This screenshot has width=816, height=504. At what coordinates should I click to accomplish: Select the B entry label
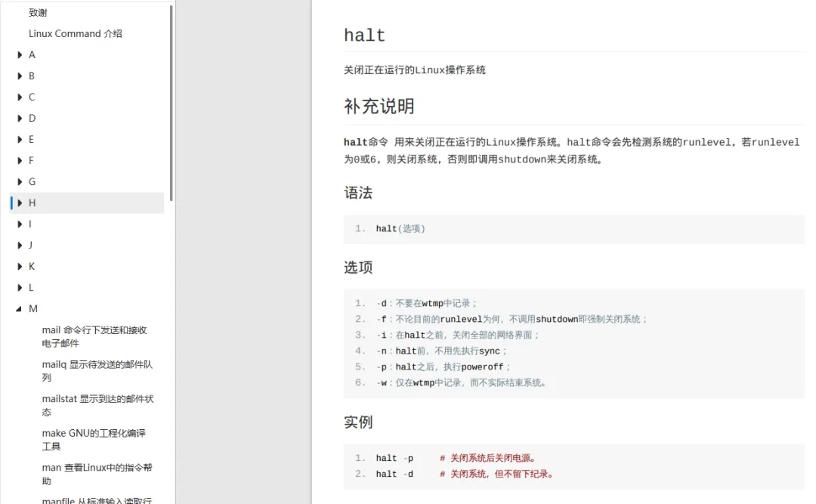pos(32,76)
